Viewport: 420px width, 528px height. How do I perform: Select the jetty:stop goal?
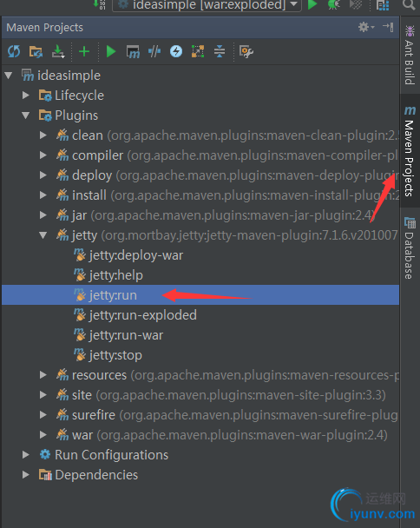115,355
